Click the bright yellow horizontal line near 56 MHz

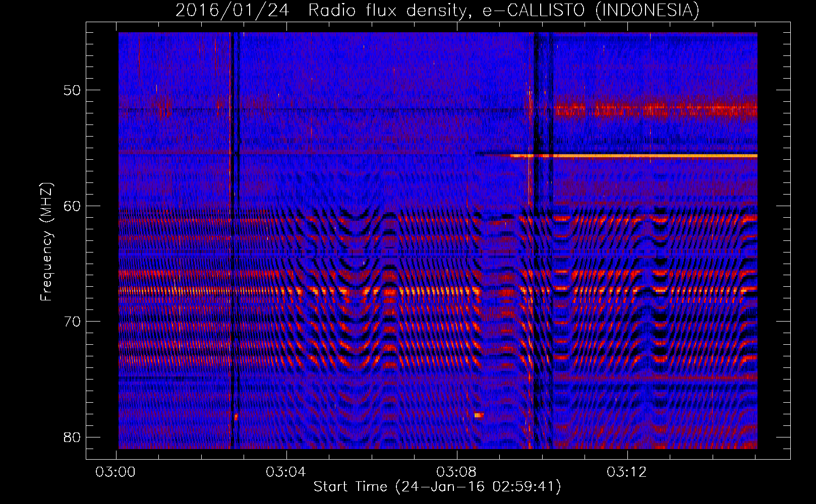[x=633, y=156]
